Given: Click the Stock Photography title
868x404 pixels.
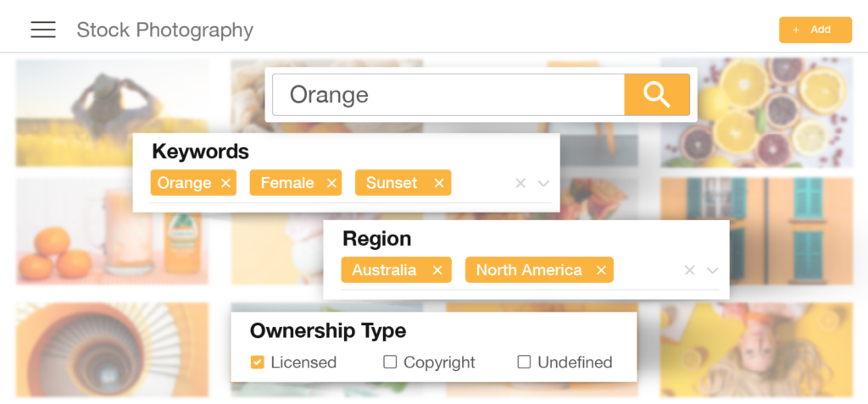Looking at the screenshot, I should coord(164,30).
